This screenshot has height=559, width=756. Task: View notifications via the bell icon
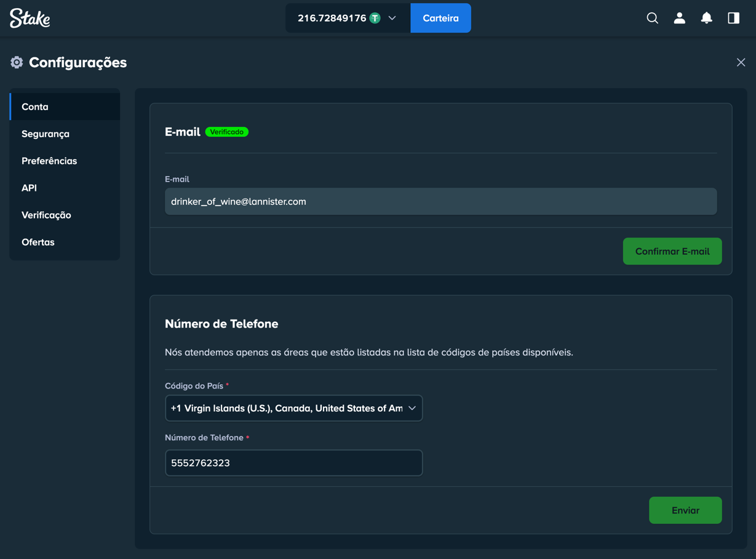click(x=706, y=18)
